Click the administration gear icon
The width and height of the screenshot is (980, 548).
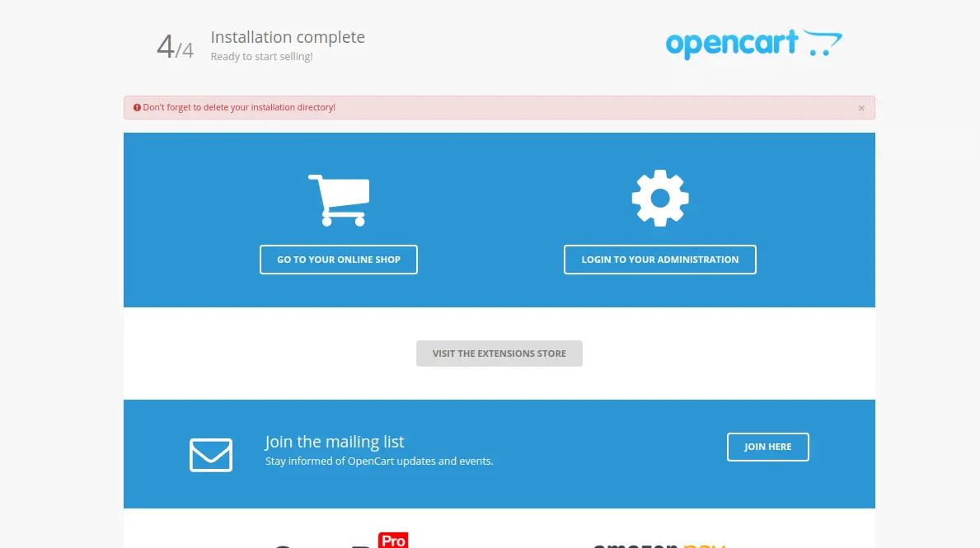pos(660,198)
